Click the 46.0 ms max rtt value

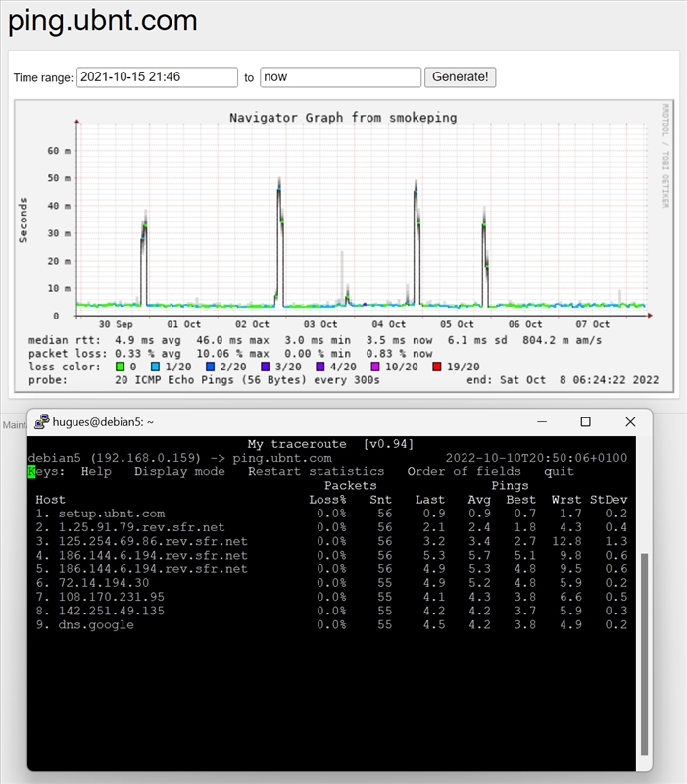pyautogui.click(x=232, y=340)
